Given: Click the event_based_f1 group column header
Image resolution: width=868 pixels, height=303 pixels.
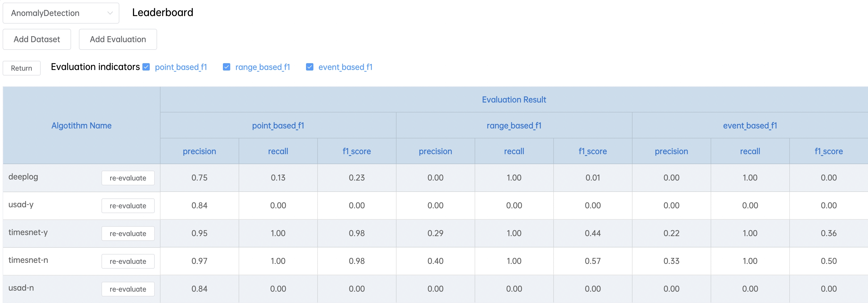Looking at the screenshot, I should coord(750,126).
